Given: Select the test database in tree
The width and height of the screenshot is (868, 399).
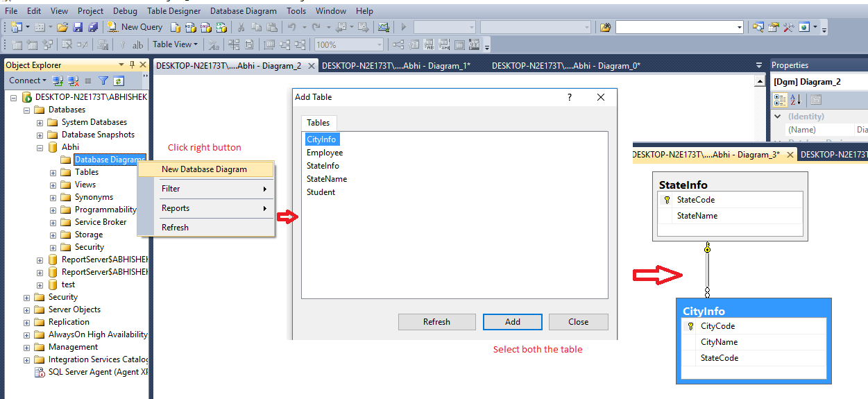Looking at the screenshot, I should click(x=68, y=285).
